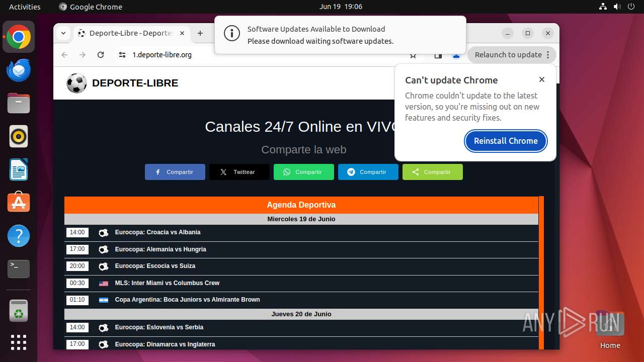Close the Deporte-Libre tab

(182, 33)
